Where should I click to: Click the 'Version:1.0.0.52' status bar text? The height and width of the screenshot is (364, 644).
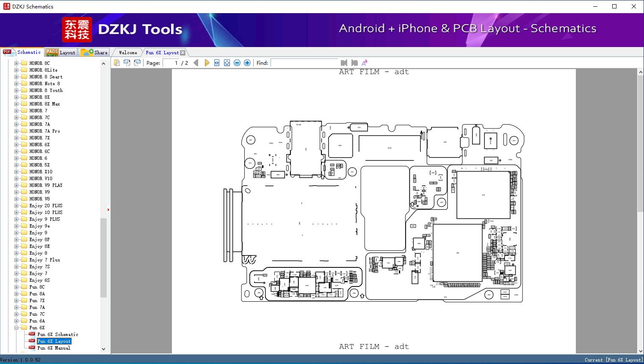(20, 360)
